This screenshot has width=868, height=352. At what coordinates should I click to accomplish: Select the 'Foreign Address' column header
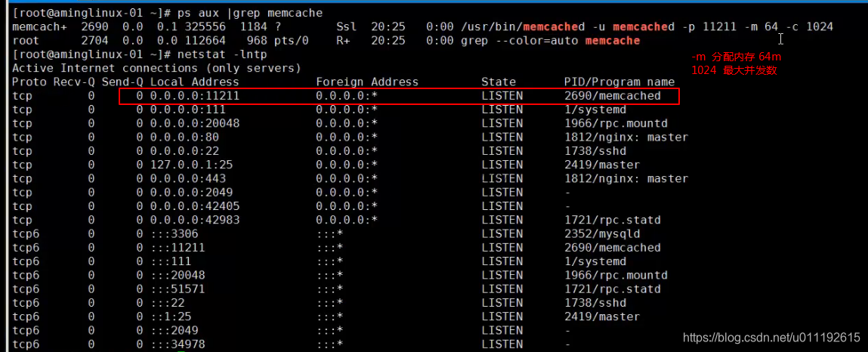(367, 82)
